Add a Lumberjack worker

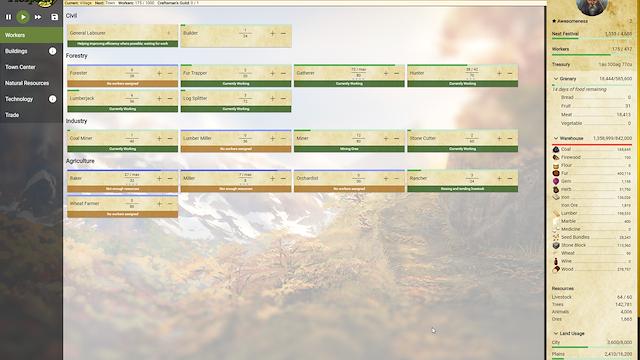159,98
